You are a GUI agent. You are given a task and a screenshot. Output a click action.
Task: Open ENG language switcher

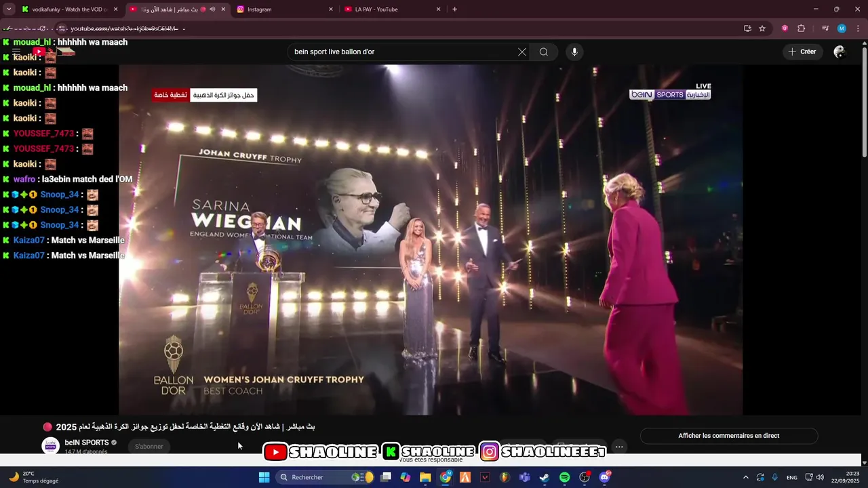coord(792,477)
